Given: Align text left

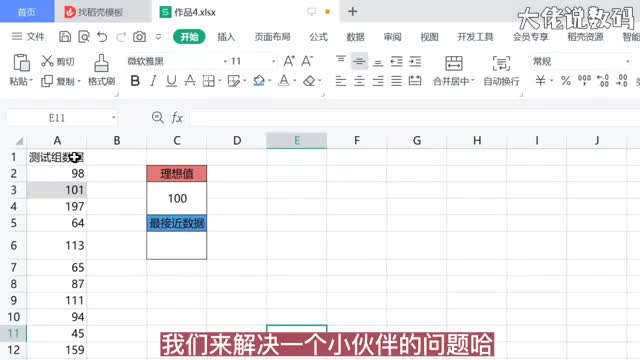Looking at the screenshot, I should [x=341, y=81].
